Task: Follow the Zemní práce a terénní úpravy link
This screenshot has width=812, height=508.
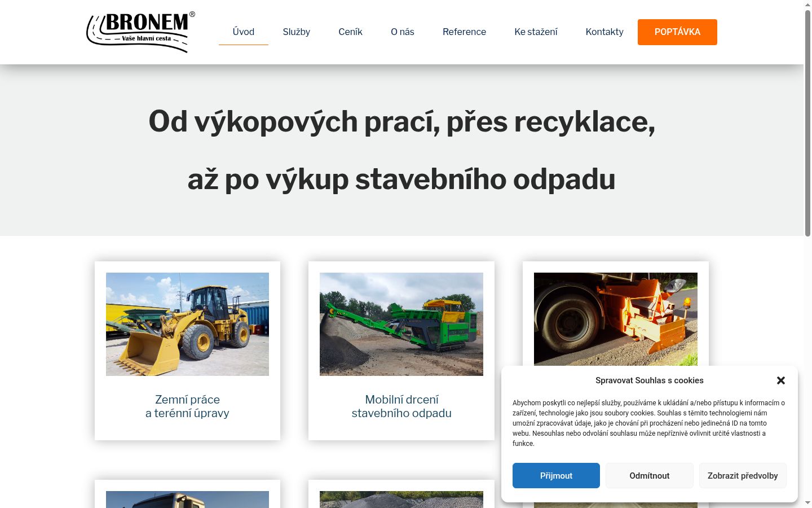Action: tap(187, 406)
